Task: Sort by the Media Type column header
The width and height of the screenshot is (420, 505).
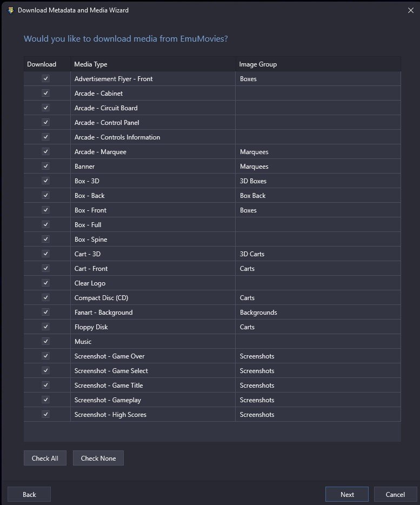Action: click(153, 64)
